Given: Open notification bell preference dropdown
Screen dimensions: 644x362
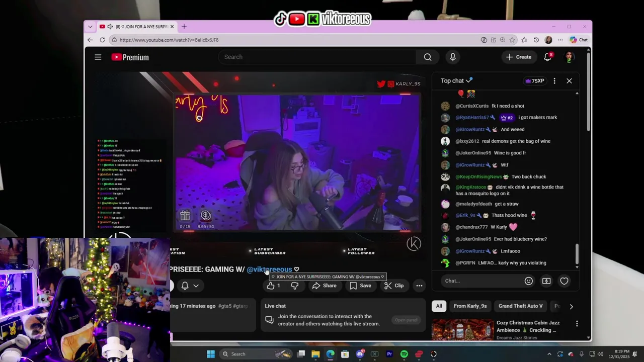Looking at the screenshot, I should 190,286.
